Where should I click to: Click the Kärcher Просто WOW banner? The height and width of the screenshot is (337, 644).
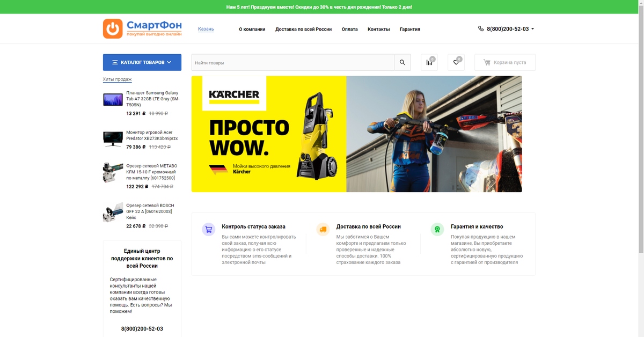pos(356,134)
